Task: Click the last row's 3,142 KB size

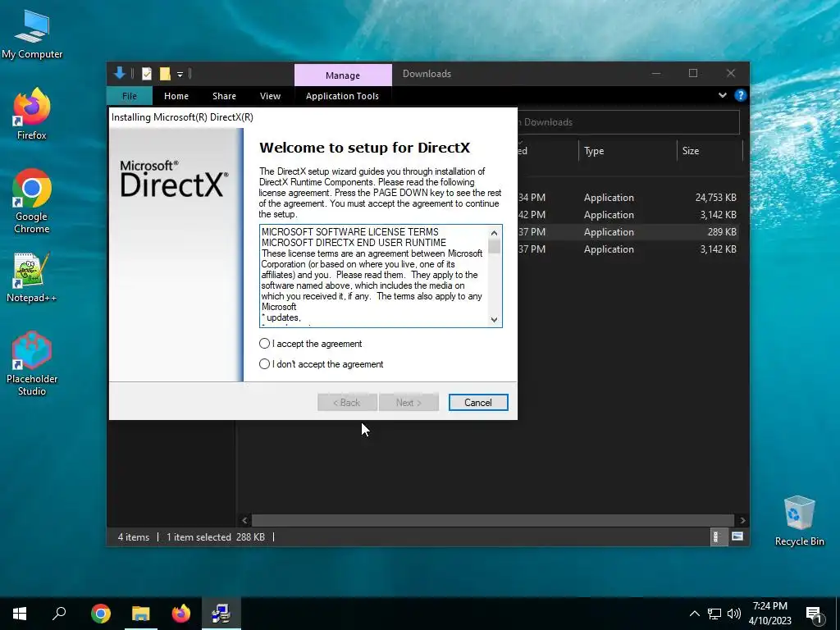Action: pyautogui.click(x=718, y=249)
